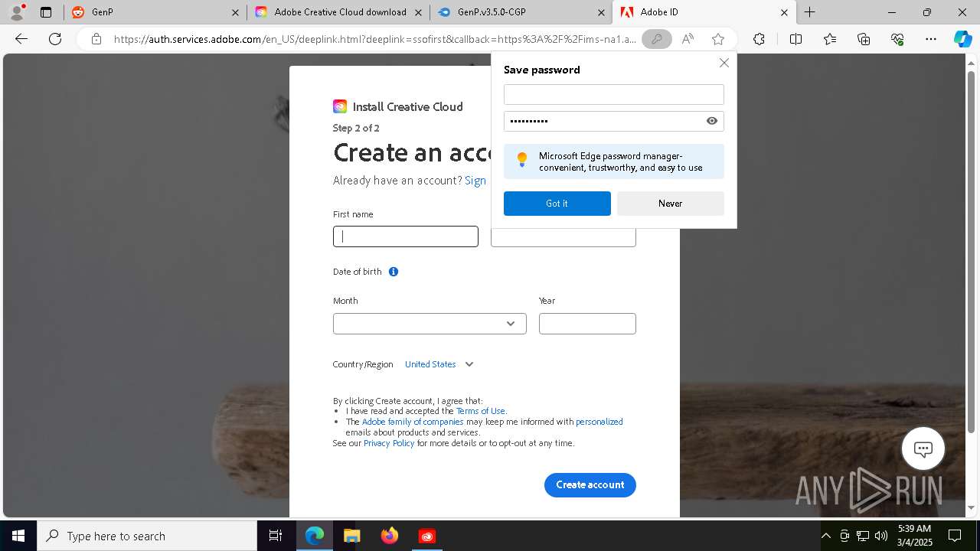Click the taskbar search box
Screen dimensions: 980x551
click(x=147, y=536)
